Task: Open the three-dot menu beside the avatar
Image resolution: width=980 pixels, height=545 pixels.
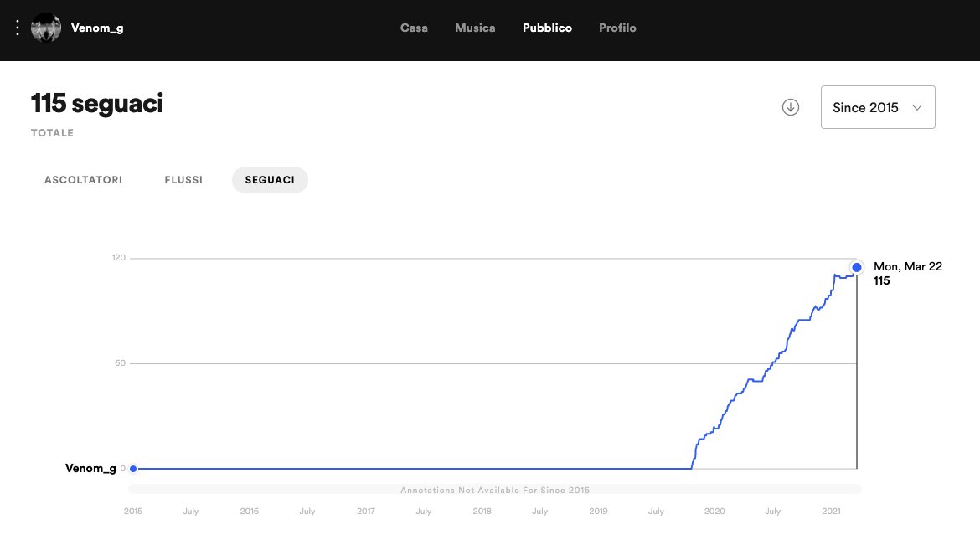Action: (18, 28)
